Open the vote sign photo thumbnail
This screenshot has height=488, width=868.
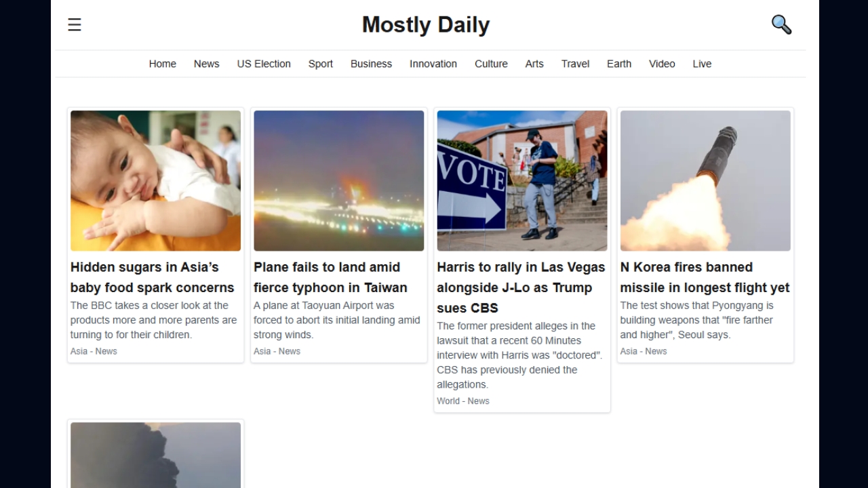[x=522, y=181]
